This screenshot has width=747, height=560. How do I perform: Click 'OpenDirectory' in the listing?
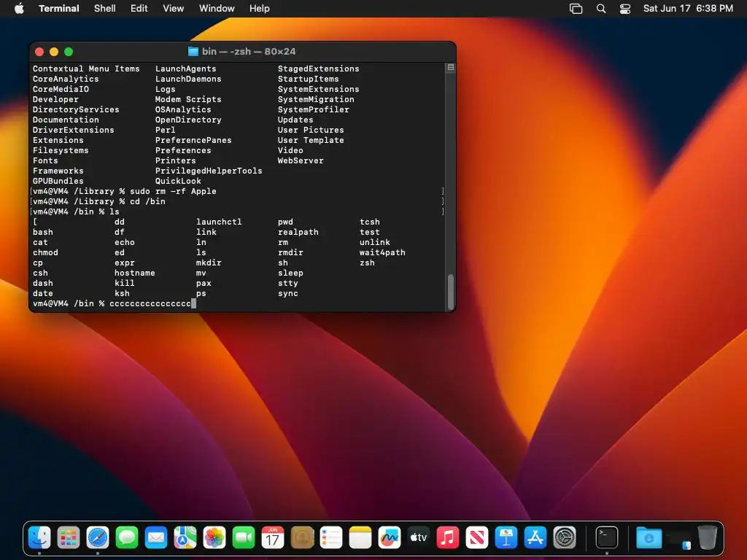pos(188,120)
